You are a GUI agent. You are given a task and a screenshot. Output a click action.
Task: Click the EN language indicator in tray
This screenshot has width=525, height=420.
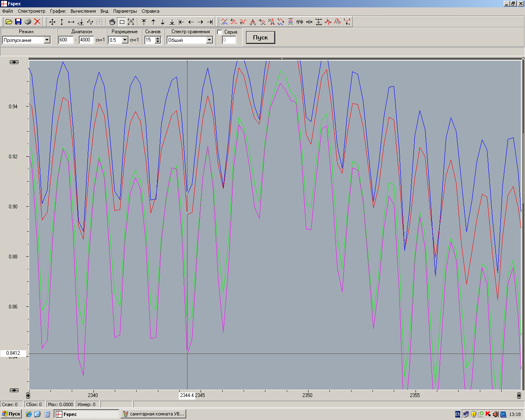(x=458, y=414)
